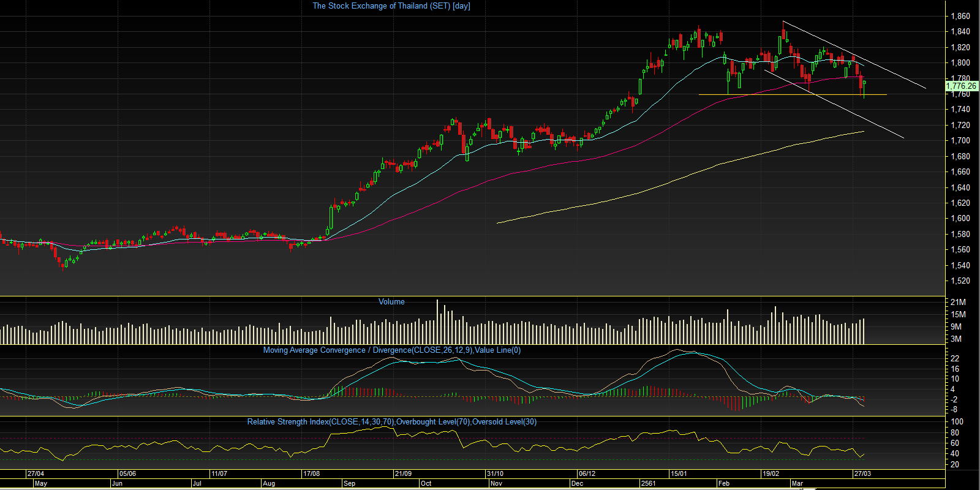This screenshot has width=980, height=490.
Task: Select the Aug month label
Action: [268, 484]
